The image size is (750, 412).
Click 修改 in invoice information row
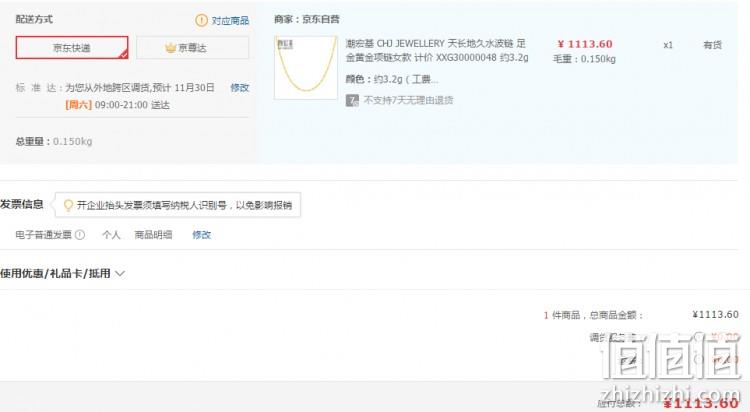tap(201, 234)
